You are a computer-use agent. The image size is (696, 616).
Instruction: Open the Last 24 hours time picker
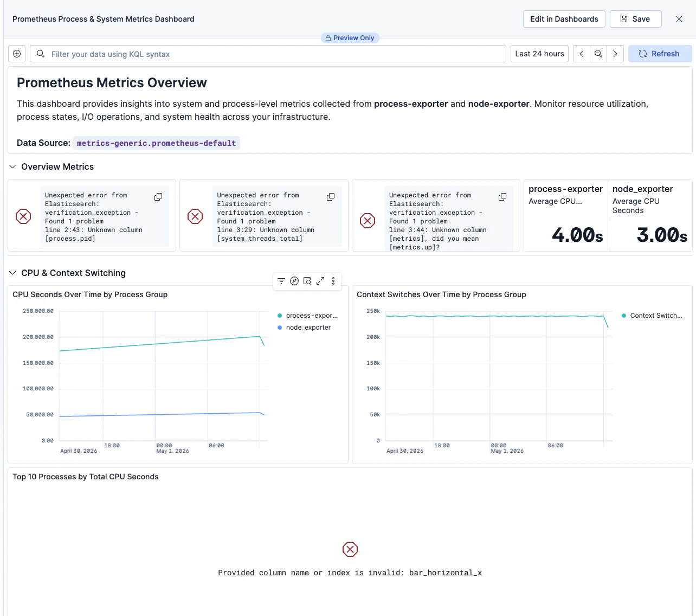click(x=539, y=54)
